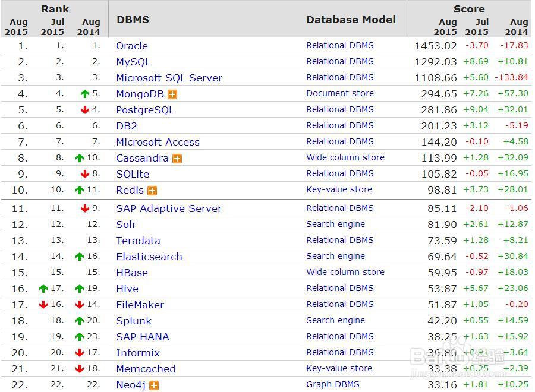This screenshot has width=535, height=392.
Task: Open the Oracle database link
Action: [x=132, y=46]
